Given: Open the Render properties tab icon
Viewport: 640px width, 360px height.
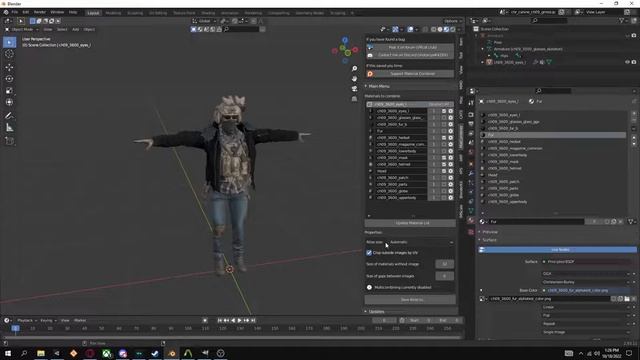Looking at the screenshot, I should (471, 114).
